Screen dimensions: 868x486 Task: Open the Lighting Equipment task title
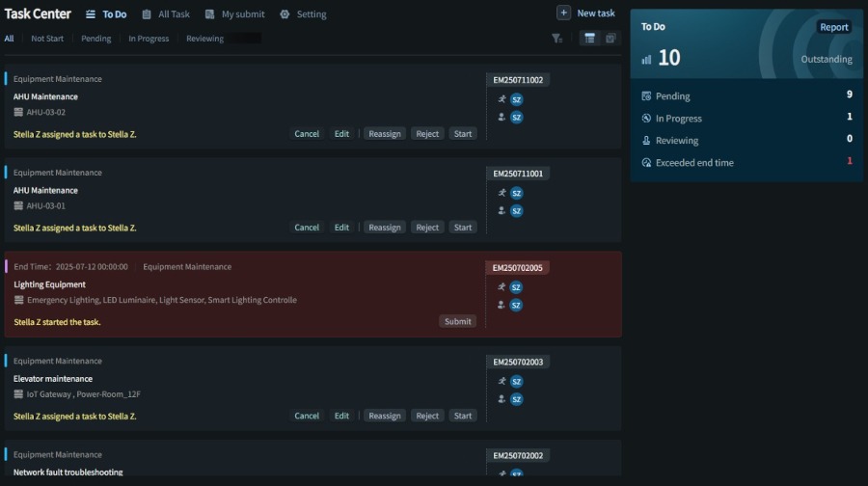point(50,284)
